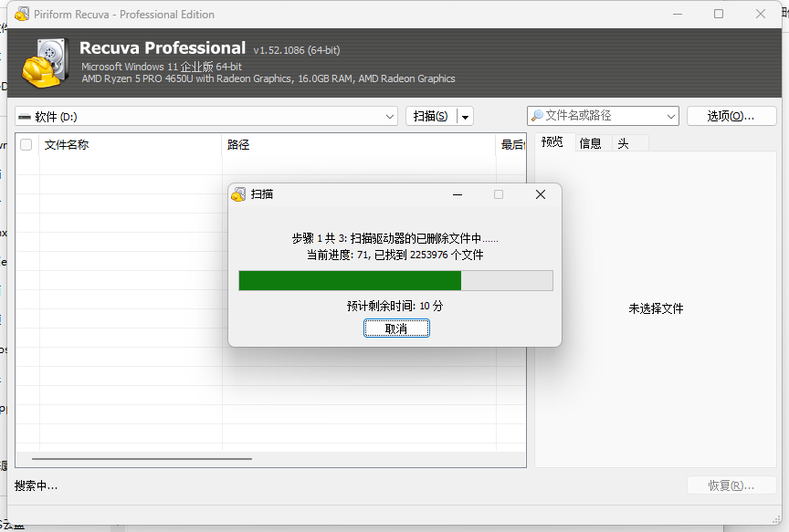The height and width of the screenshot is (532, 789).
Task: Close the 扫描 dialog window
Action: tap(541, 194)
